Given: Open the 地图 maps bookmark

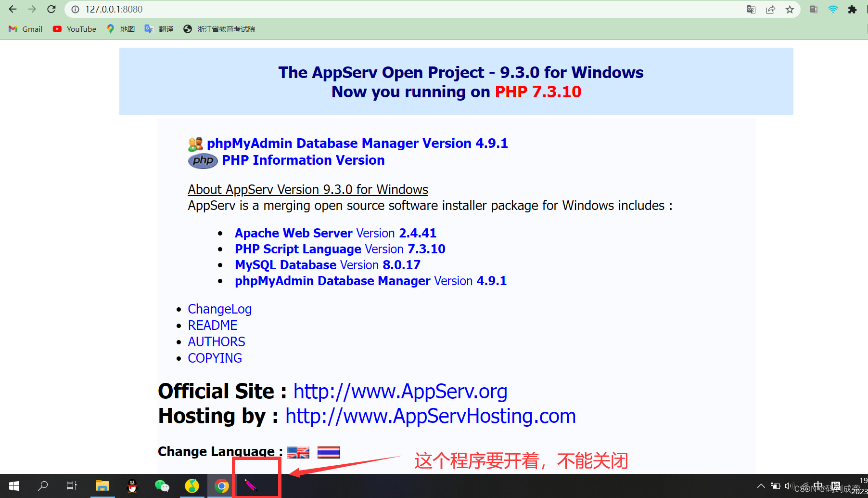Looking at the screenshot, I should coord(121,29).
